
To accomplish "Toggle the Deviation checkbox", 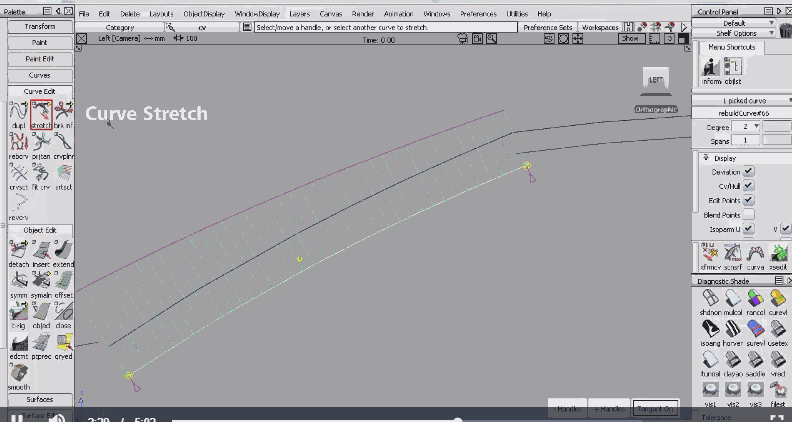I will [748, 172].
